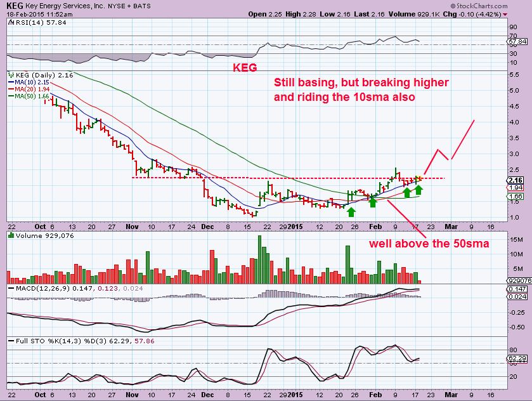532x401 pixels.
Task: Click the RSI(14) 57.84 indicator label
Action: 41,23
